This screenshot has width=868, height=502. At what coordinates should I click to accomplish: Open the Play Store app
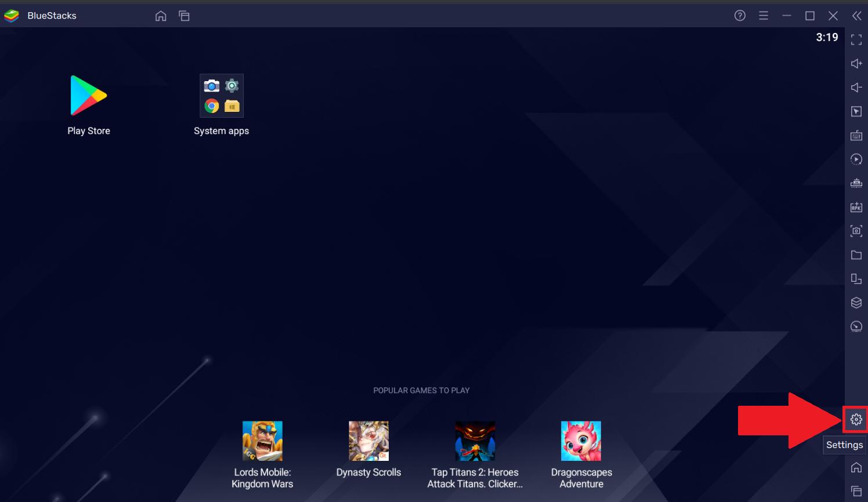(89, 96)
